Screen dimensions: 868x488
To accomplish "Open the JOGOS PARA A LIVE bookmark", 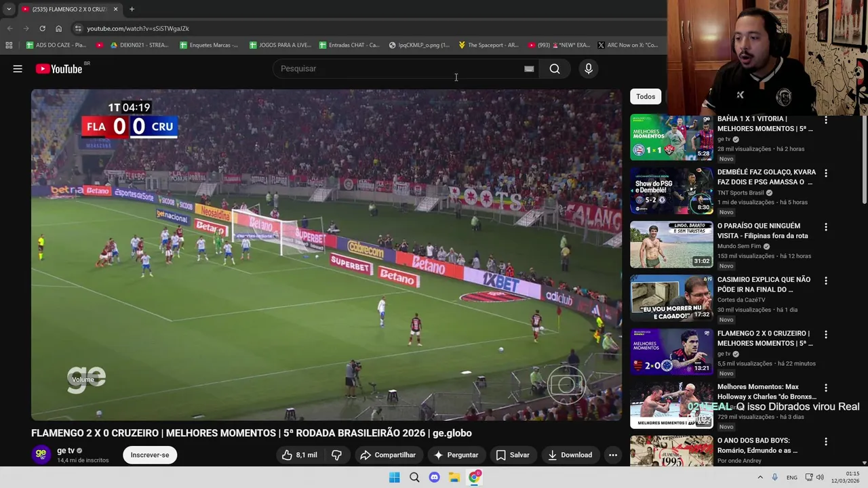I will tap(280, 45).
